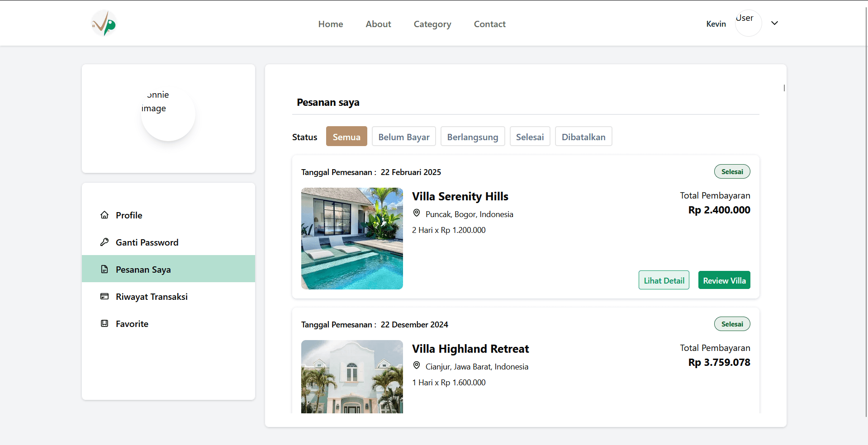868x445 pixels.
Task: Click Selesai badge on Villa Serenity Hills order
Action: click(x=732, y=171)
